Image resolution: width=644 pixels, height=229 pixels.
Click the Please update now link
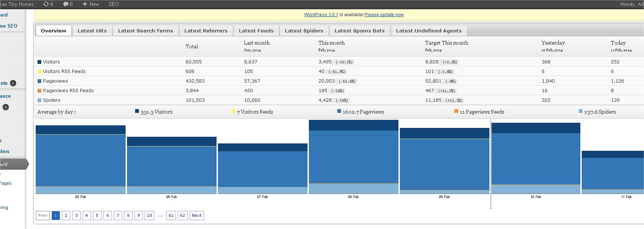384,15
